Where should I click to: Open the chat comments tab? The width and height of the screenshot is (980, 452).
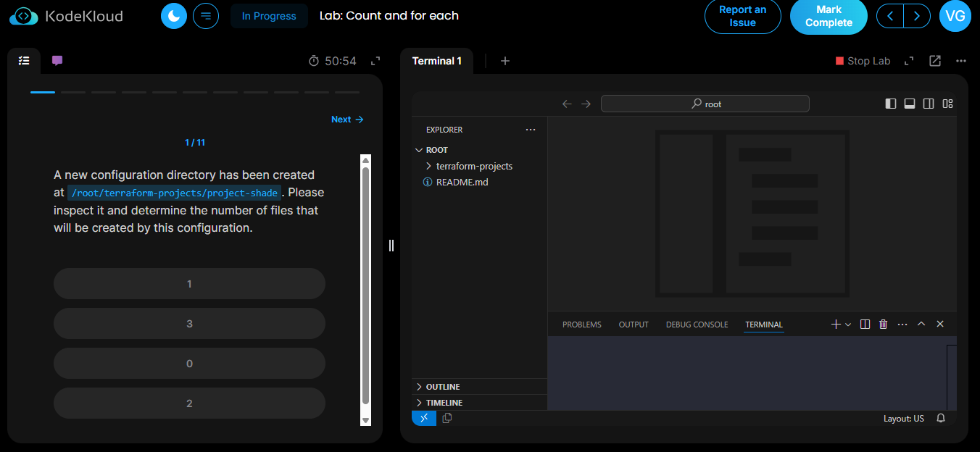pyautogui.click(x=57, y=61)
